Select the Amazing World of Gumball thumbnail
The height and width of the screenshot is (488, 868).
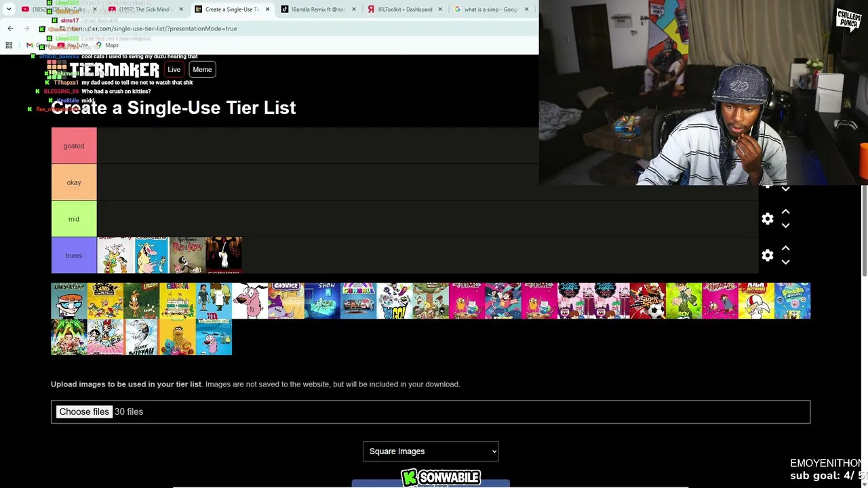(358, 301)
